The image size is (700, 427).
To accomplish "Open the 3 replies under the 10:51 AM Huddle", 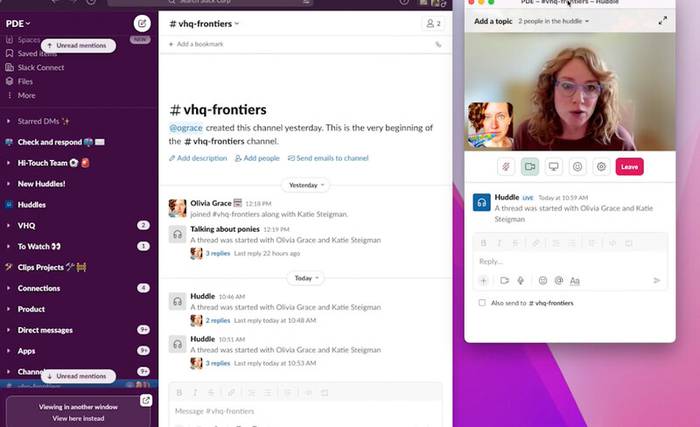I will [218, 363].
